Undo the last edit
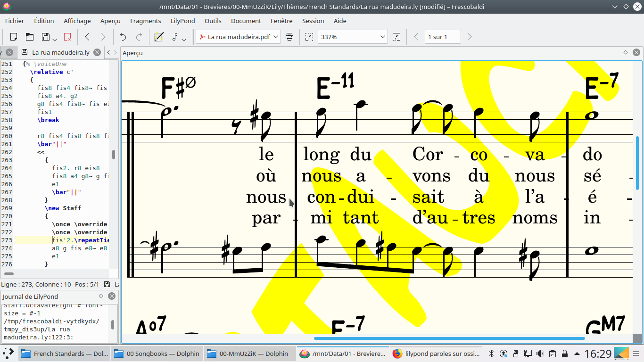The height and width of the screenshot is (362, 644). (x=123, y=37)
